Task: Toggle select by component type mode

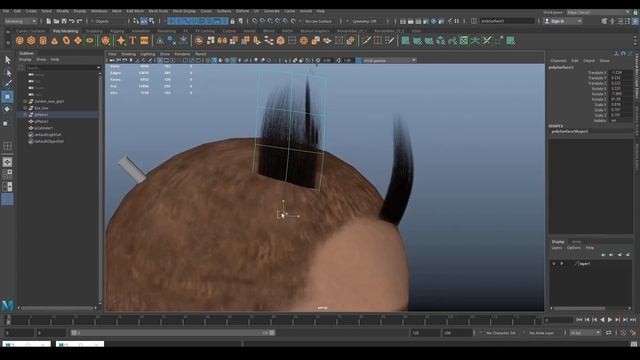Action: coord(152,21)
